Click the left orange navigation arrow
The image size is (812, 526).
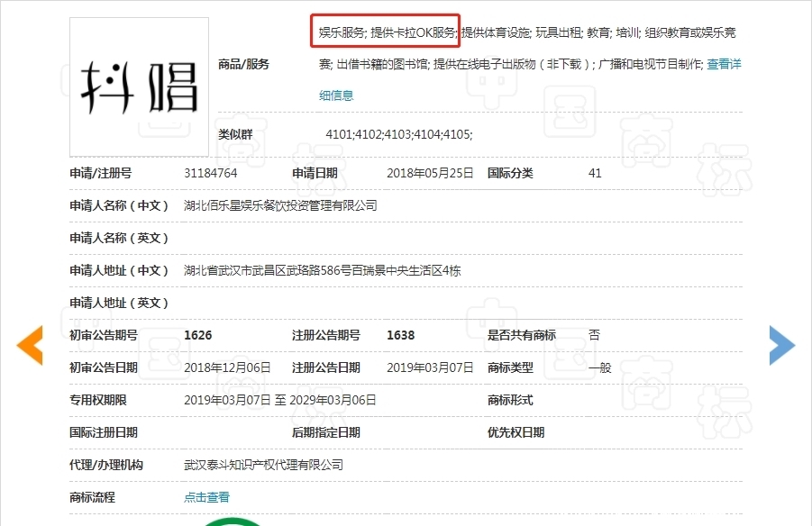point(30,344)
